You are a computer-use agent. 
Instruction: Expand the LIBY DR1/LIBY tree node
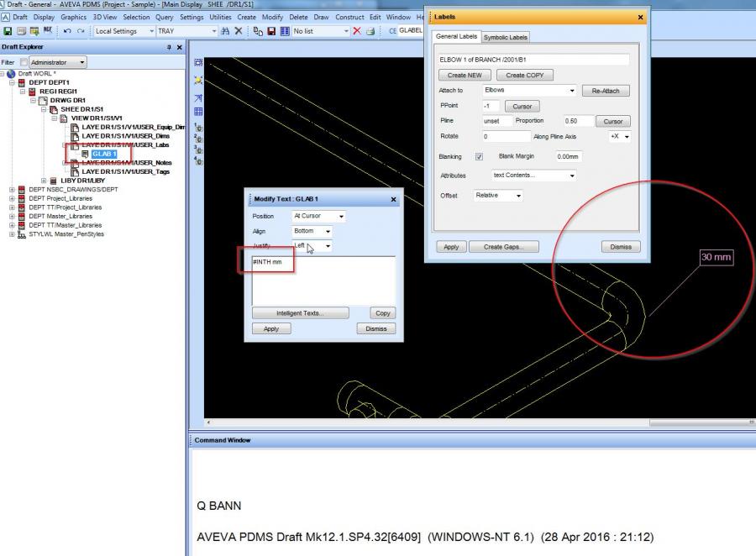44,181
